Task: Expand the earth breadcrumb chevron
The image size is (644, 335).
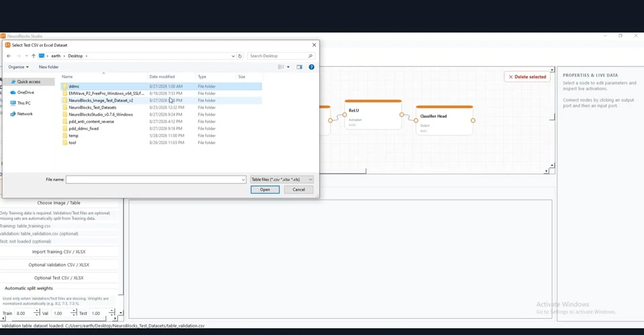Action: pos(64,56)
